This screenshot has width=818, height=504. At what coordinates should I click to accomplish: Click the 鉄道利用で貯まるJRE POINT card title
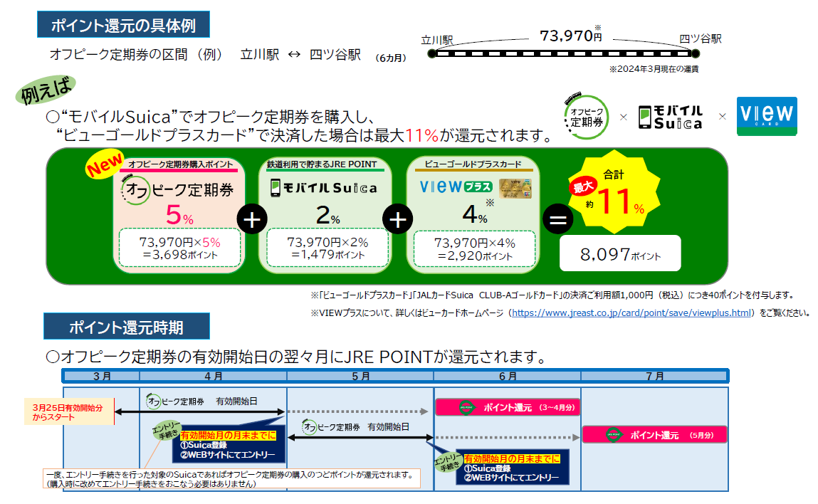point(322,164)
